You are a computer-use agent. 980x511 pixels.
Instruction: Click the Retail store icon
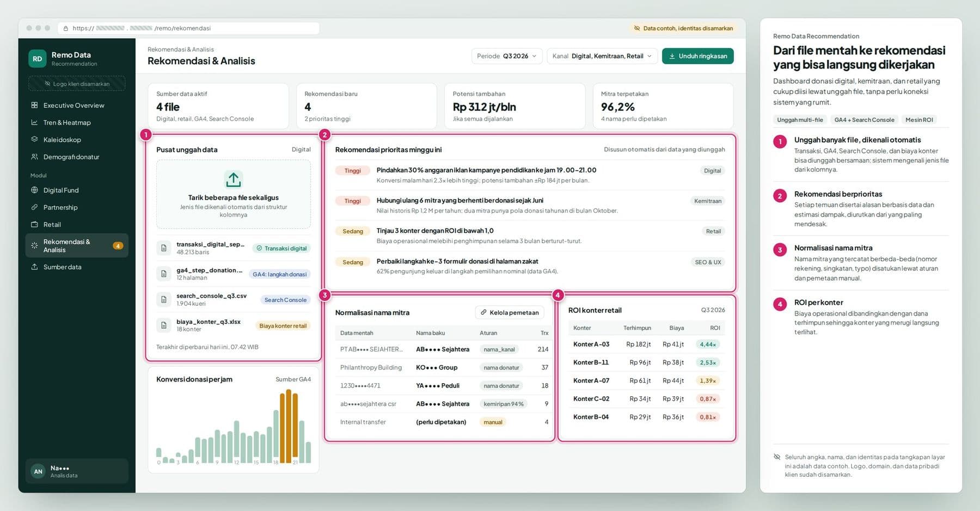34,224
